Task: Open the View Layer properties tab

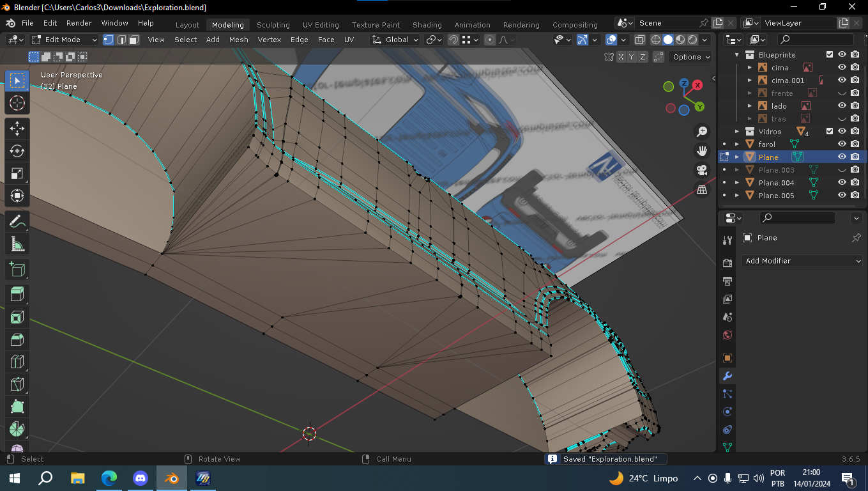Action: pyautogui.click(x=727, y=299)
